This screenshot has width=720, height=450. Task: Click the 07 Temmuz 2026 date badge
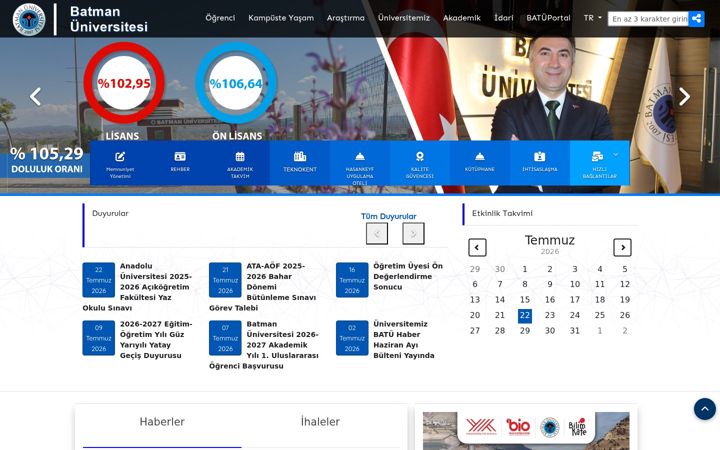(x=225, y=338)
